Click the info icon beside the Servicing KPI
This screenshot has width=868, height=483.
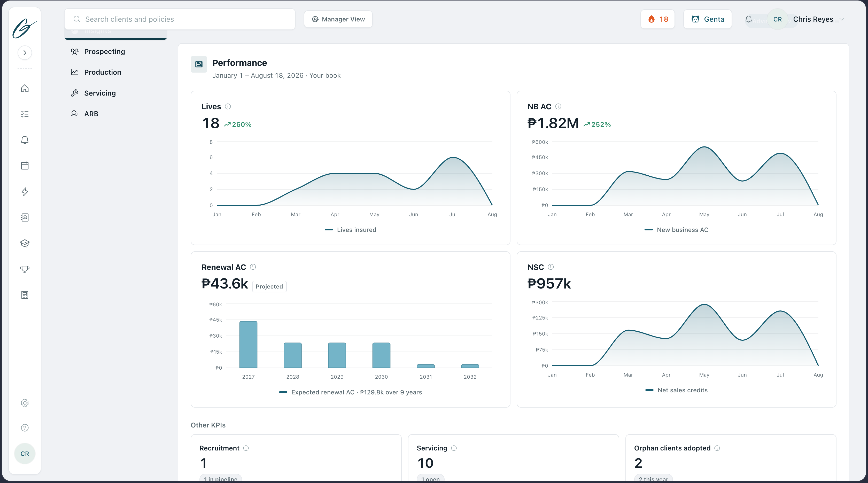point(454,448)
